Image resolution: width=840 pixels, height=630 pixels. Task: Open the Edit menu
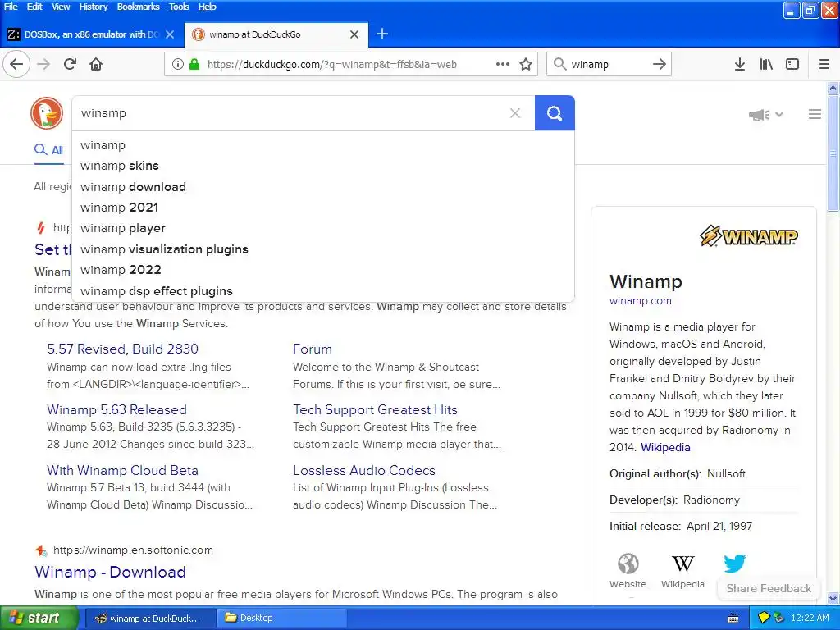click(x=34, y=7)
